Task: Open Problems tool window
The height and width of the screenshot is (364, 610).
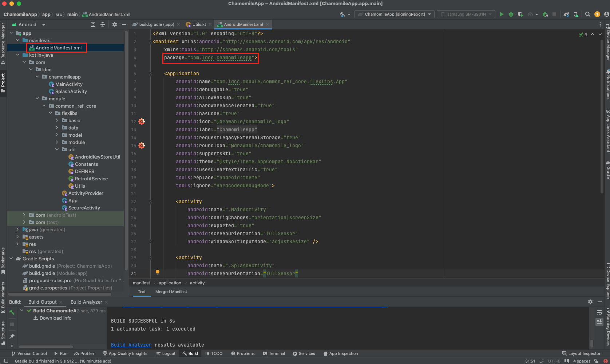Action: (x=243, y=353)
